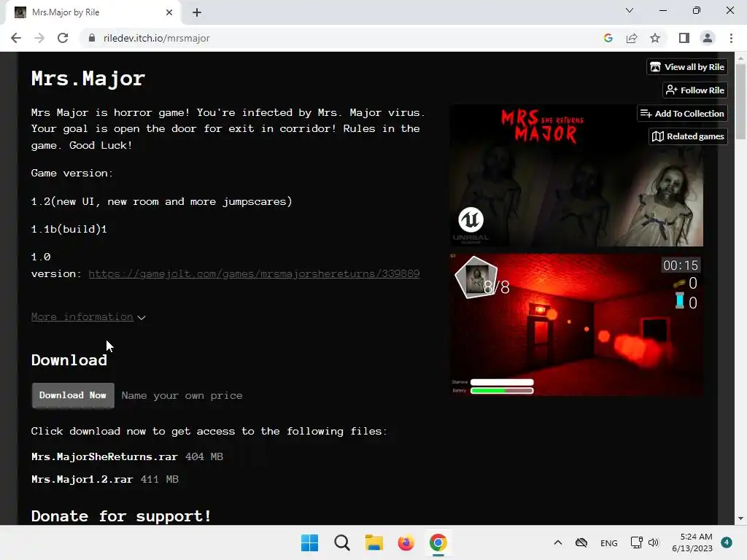
Task: View site info lock icon
Action: click(91, 38)
